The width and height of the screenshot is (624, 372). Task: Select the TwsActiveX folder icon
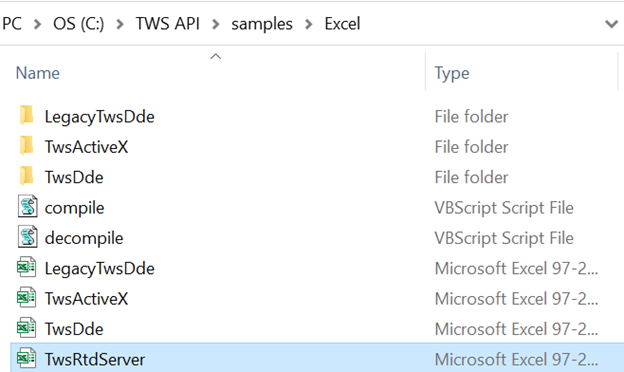(x=27, y=146)
